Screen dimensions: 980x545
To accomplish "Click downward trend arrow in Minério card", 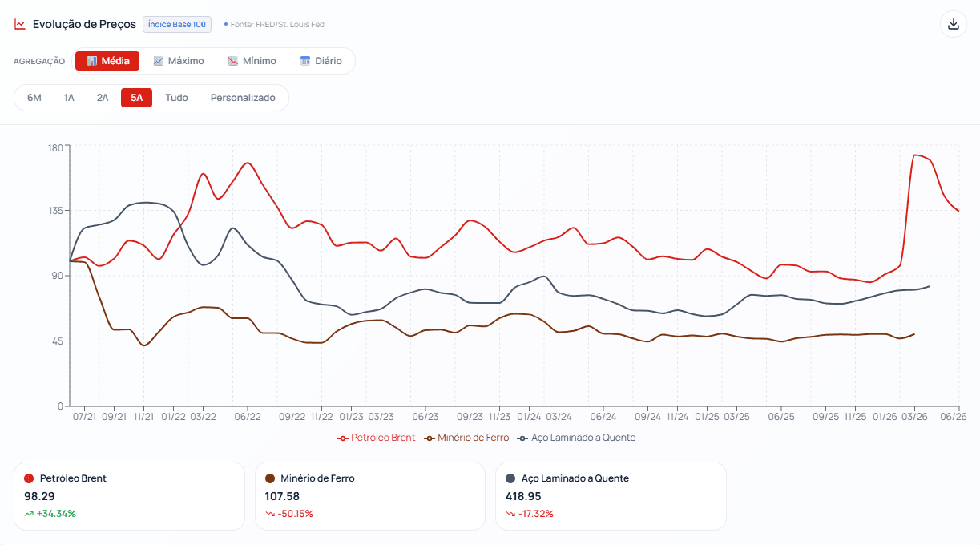I will 269,514.
